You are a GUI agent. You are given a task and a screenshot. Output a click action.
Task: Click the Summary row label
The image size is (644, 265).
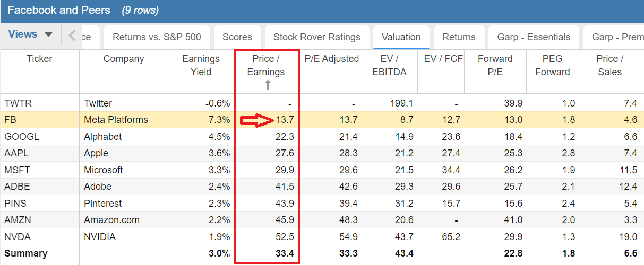pos(25,253)
